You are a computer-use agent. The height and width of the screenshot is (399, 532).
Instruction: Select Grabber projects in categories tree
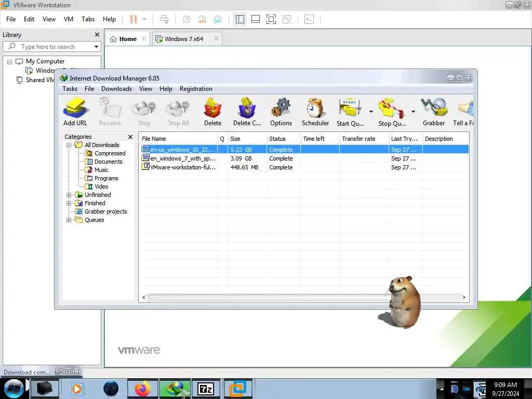pos(105,212)
